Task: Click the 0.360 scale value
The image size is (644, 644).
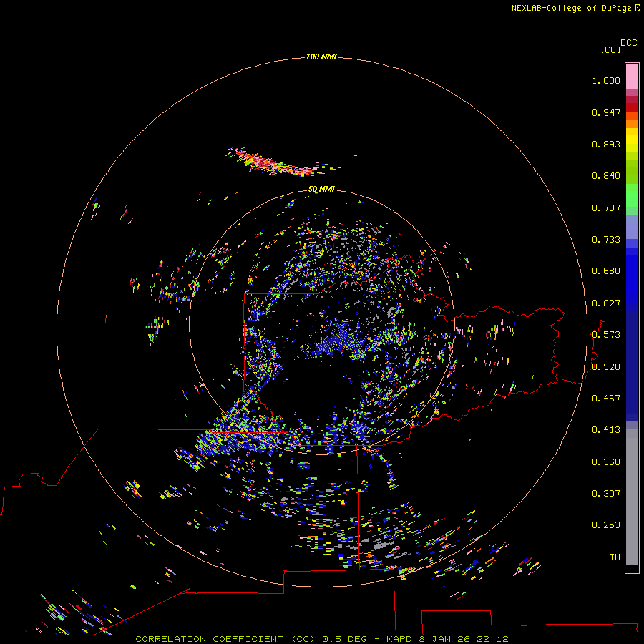Action: point(606,462)
